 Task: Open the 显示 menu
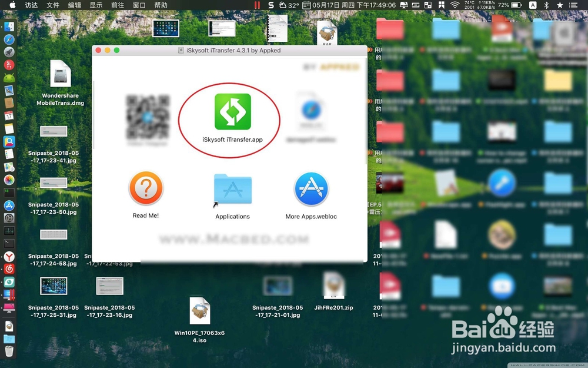pyautogui.click(x=96, y=5)
